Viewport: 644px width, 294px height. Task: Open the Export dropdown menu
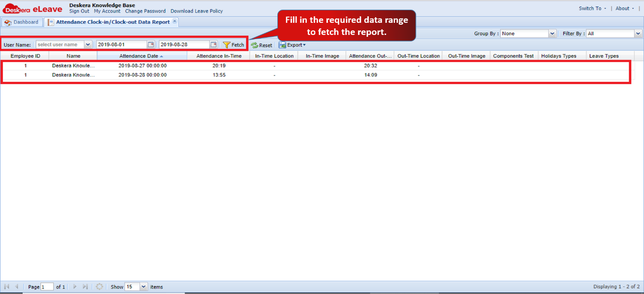click(x=292, y=45)
